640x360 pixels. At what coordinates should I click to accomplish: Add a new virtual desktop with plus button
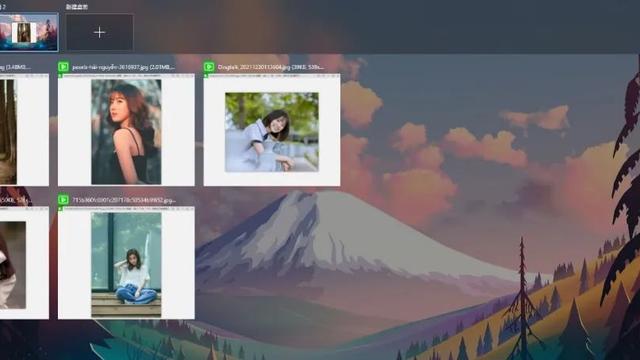(100, 32)
